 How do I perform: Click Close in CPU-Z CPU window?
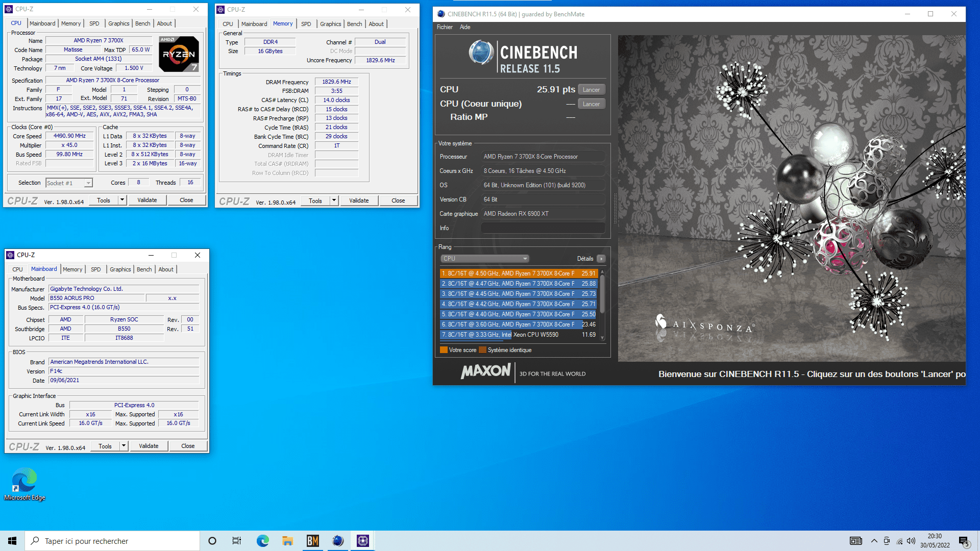pos(186,200)
